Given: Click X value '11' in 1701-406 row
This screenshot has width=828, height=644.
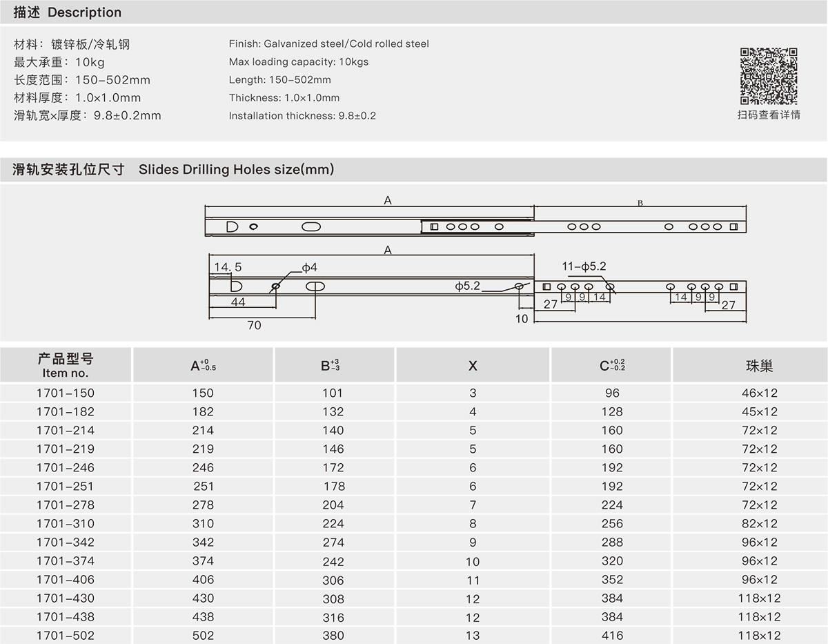Looking at the screenshot, I should click(473, 580).
